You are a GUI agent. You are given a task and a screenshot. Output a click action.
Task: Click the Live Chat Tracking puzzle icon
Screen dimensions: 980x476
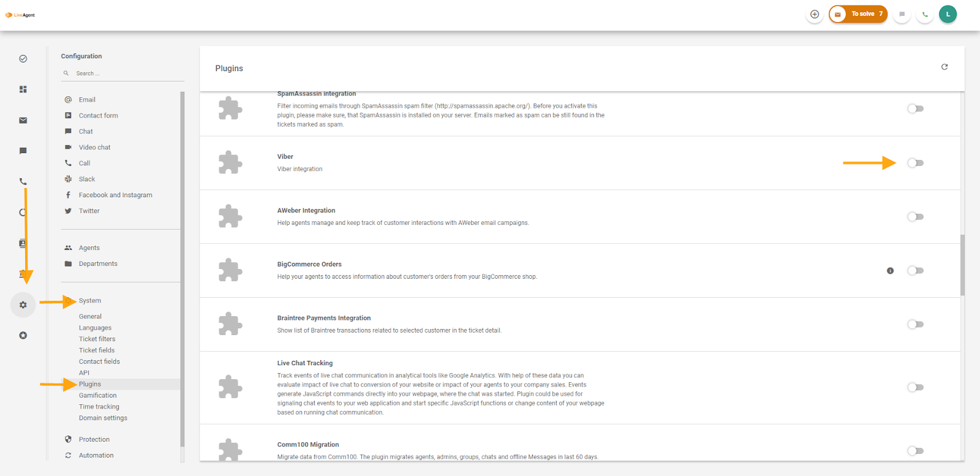tap(230, 387)
